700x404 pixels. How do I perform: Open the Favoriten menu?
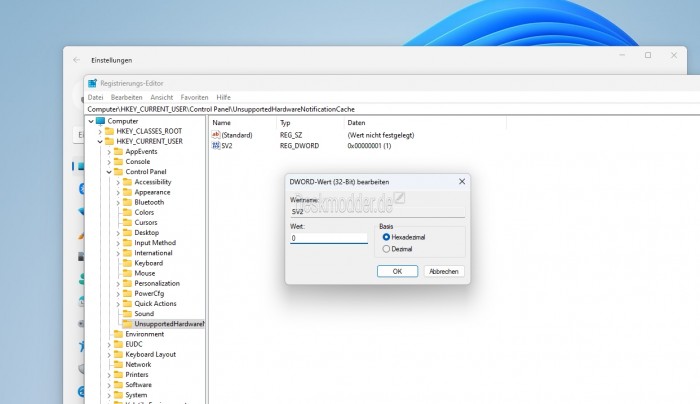[x=194, y=97]
